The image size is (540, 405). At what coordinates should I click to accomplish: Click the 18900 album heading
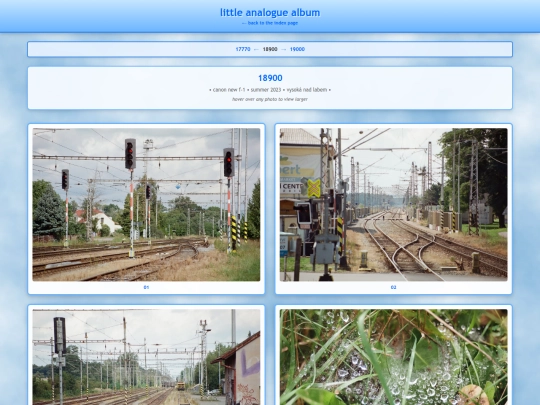(x=270, y=78)
